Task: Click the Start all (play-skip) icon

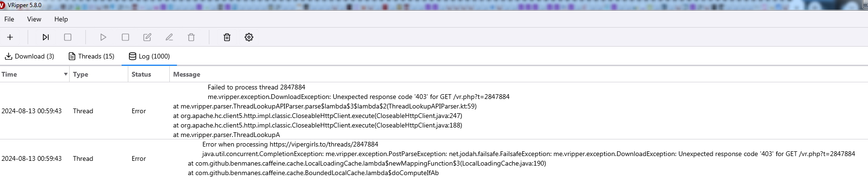Action: (x=46, y=37)
